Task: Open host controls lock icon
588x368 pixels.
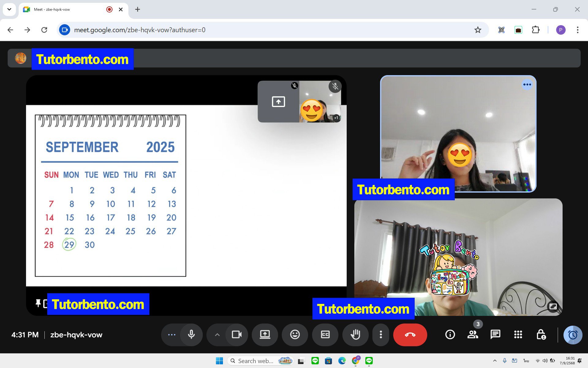Action: 541,335
